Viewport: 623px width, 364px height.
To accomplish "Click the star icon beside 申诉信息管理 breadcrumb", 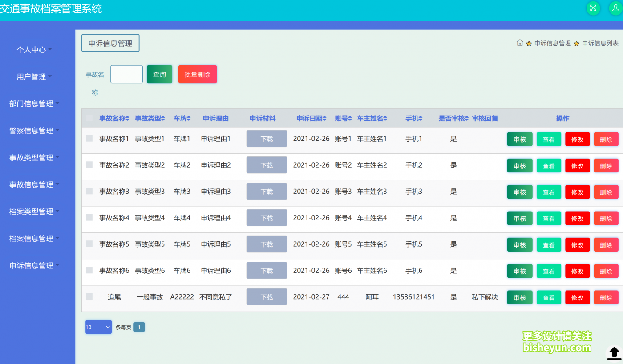I will pyautogui.click(x=528, y=42).
